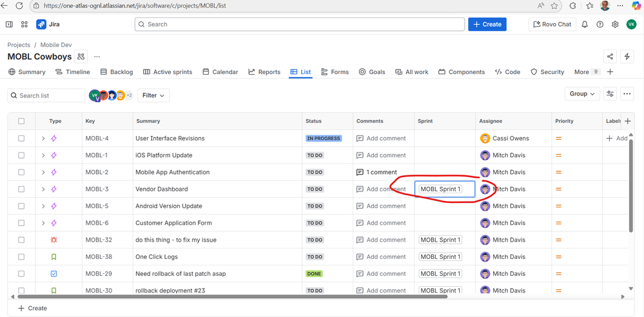This screenshot has height=317, width=644.
Task: Click the +2 more avatars indicator
Action: [129, 95]
